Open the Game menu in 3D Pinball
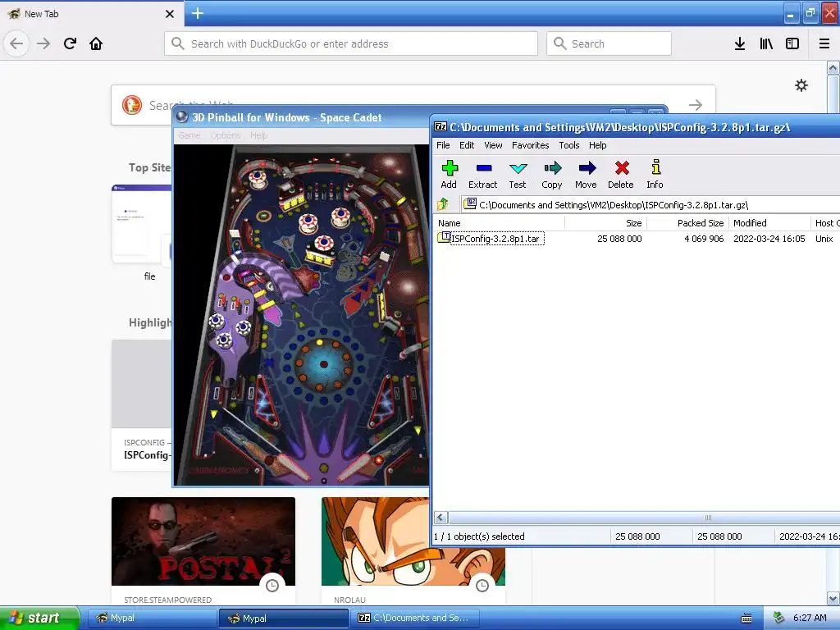Image resolution: width=840 pixels, height=630 pixels. 189,135
